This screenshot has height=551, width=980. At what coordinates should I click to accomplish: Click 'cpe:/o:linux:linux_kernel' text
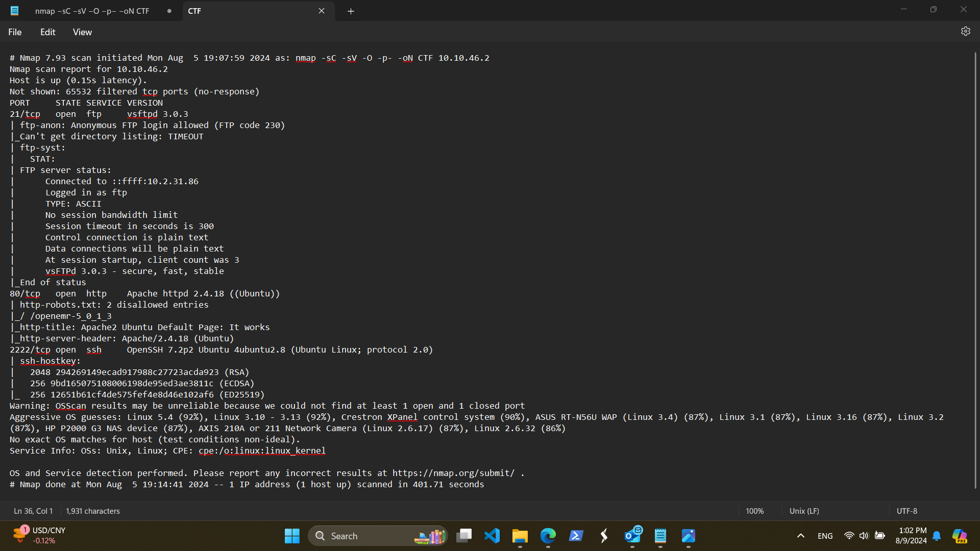click(262, 450)
